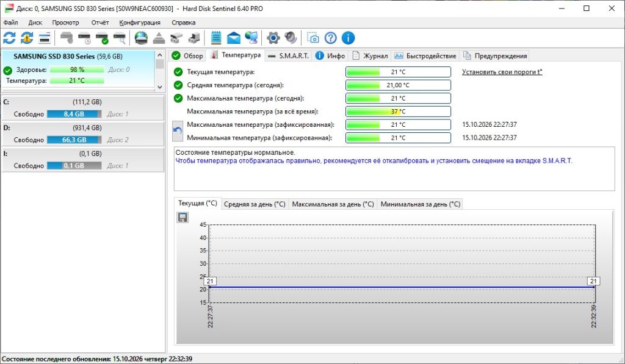The width and height of the screenshot is (625, 364).
Task: Open settings with the gear icon
Action: [273, 38]
